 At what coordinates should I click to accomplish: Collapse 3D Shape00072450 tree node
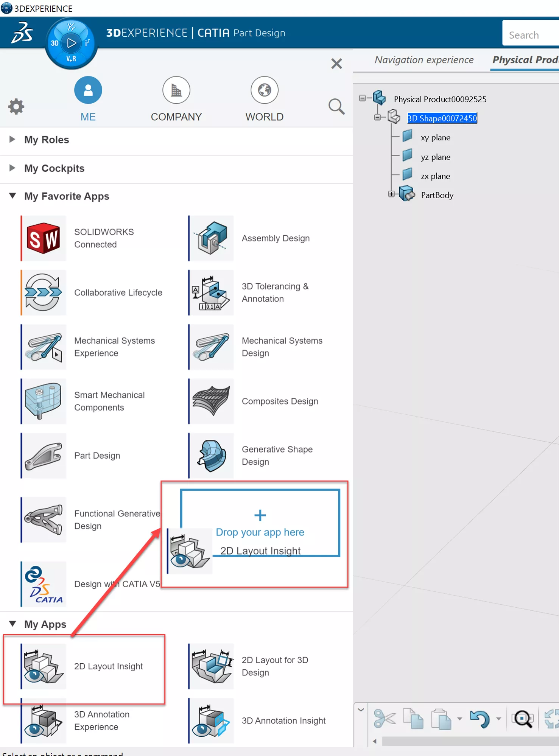click(x=377, y=118)
